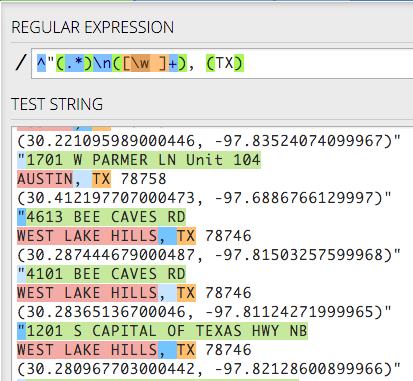Click inside the regular expression input field

tap(223, 63)
